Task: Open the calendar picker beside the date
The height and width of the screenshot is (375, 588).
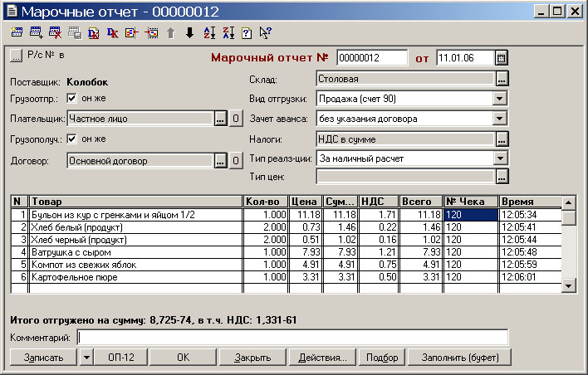Action: pyautogui.click(x=501, y=58)
